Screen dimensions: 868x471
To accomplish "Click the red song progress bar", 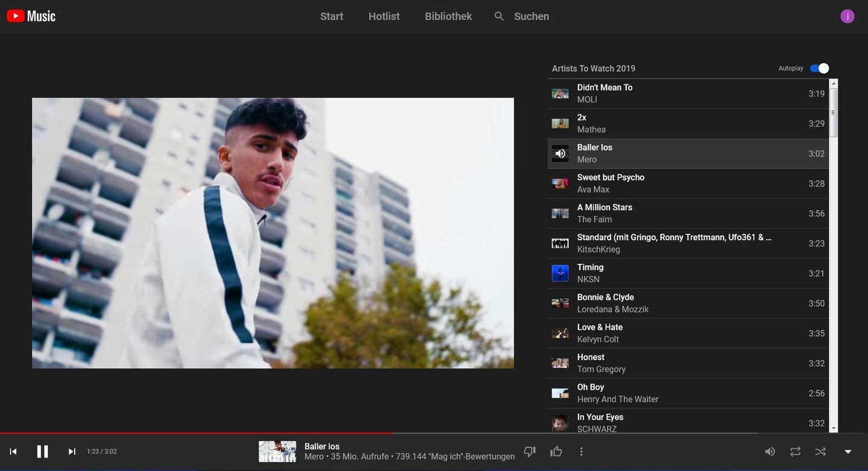I will coord(197,433).
